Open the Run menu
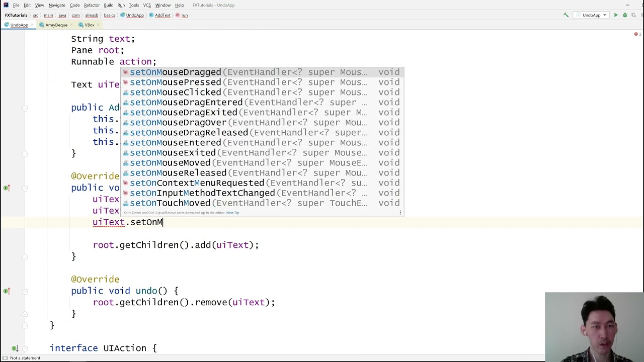The width and height of the screenshot is (644, 362). coord(121,5)
